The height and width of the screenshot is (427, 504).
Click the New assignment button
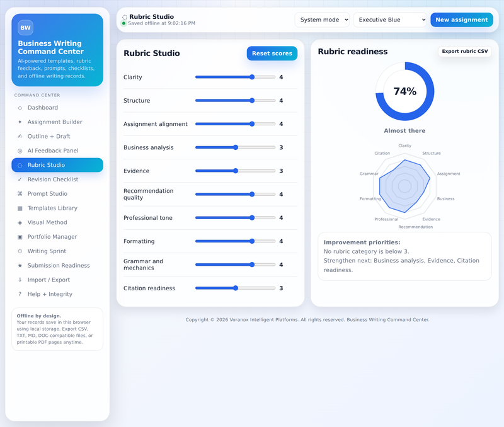click(462, 20)
